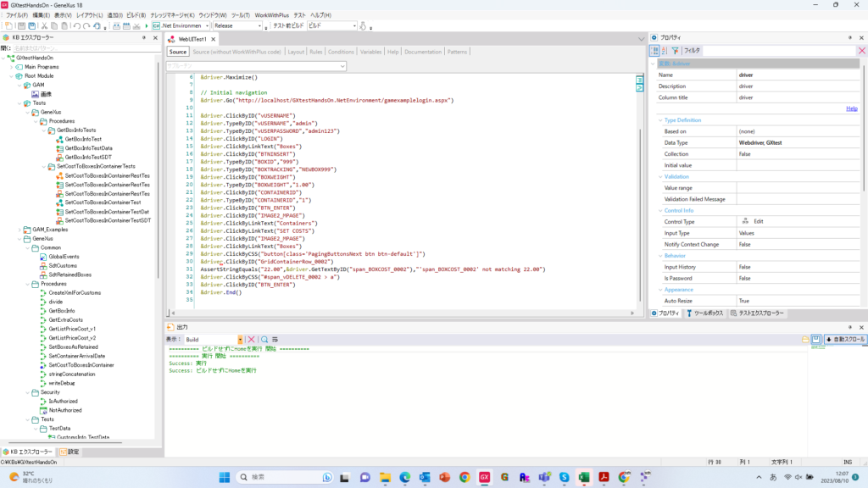This screenshot has width=868, height=488.
Task: Open the tab list arrow above the editor
Action: 642,39
